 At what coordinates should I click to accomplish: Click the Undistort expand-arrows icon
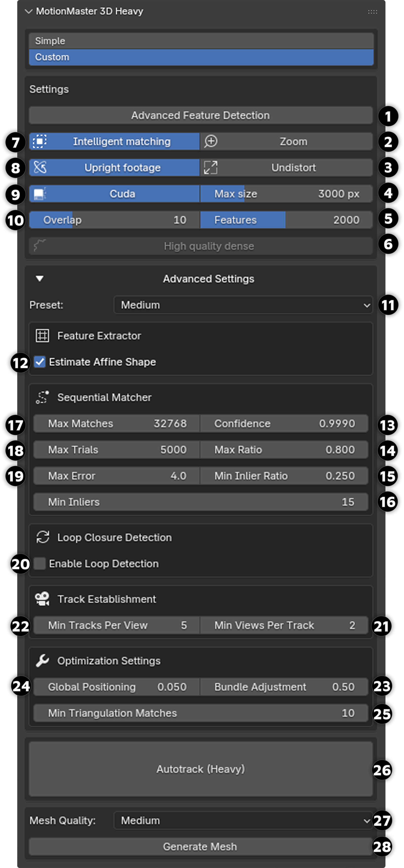(x=211, y=167)
